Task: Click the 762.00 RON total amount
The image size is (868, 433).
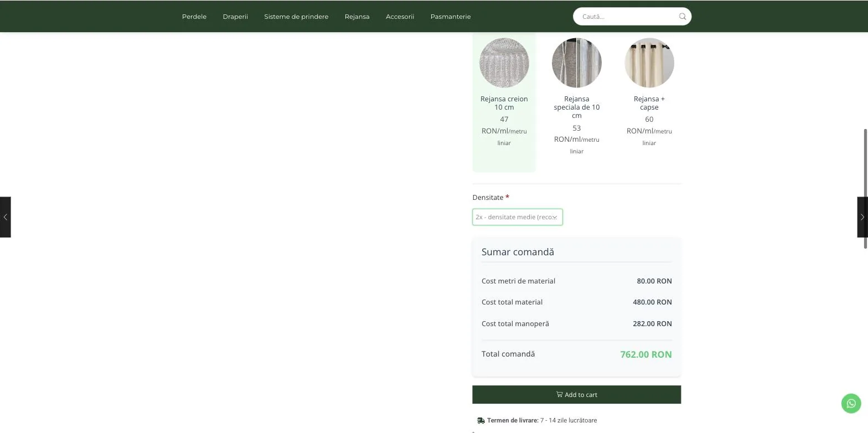Action: click(646, 354)
